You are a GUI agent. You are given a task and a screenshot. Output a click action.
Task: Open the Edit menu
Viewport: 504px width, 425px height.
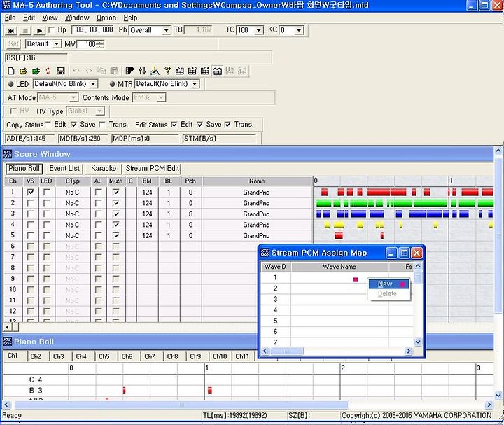point(29,18)
